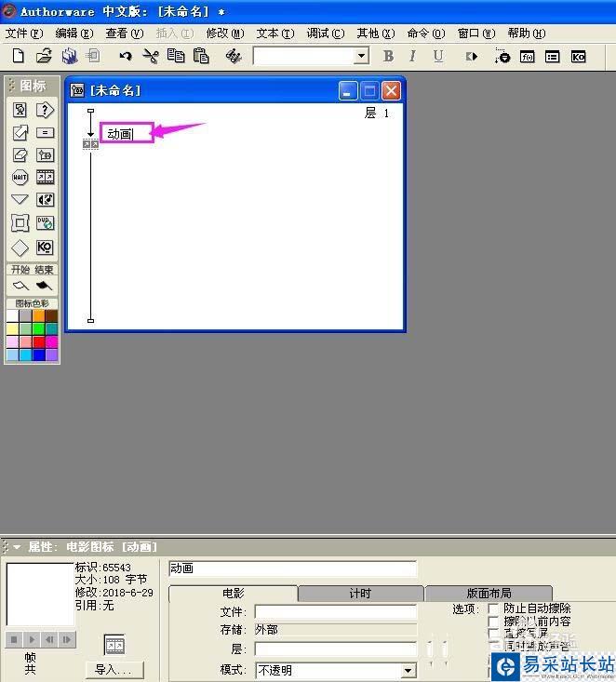
Task: Click the movie preview stop button
Action: [14, 639]
